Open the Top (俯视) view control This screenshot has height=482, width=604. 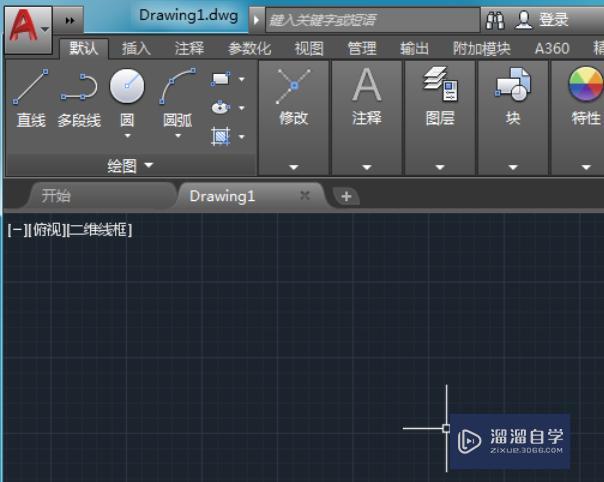48,230
